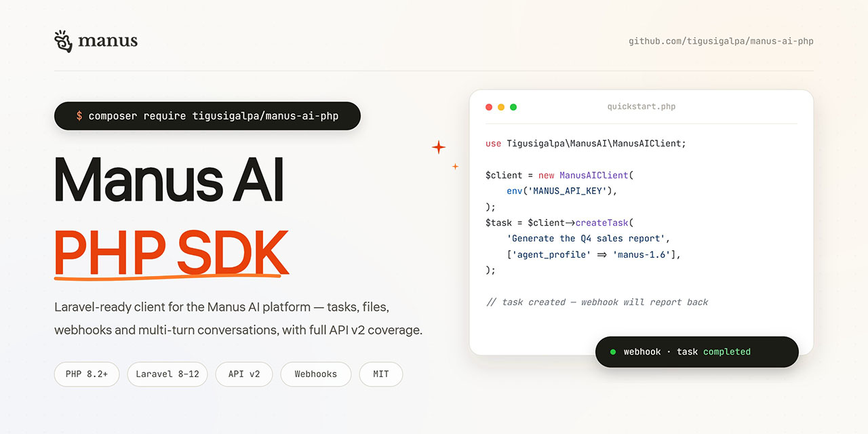This screenshot has width=868, height=434.
Task: Click the quickstart.php file title
Action: click(642, 106)
